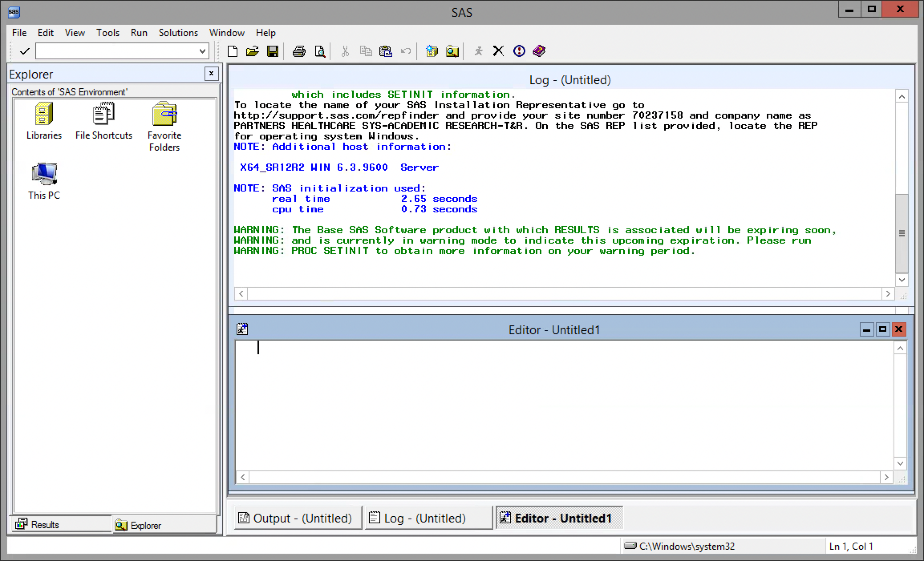Click the Cut (scissors) toolbar icon
Screen dimensions: 924x561
[345, 51]
